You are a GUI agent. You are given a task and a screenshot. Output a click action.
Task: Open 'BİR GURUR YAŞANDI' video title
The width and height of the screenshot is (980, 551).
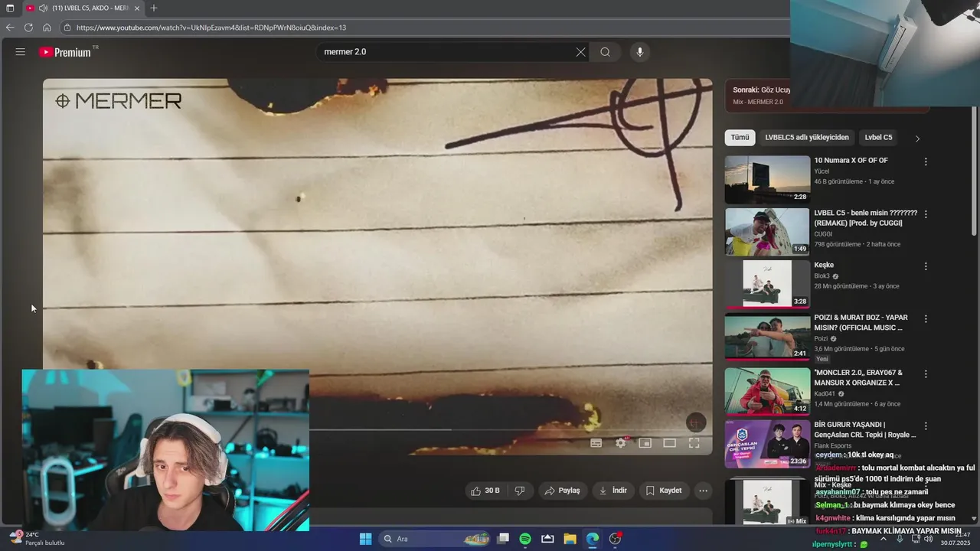point(865,429)
